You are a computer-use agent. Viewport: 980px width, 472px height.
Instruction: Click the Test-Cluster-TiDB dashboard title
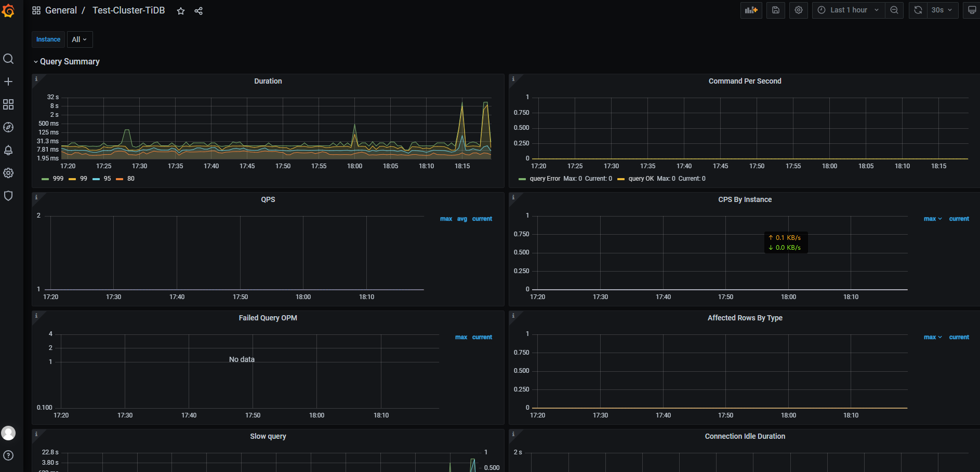click(128, 10)
